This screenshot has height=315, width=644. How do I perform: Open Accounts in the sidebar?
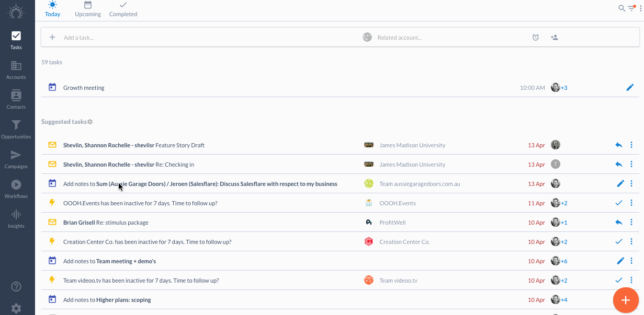[16, 70]
